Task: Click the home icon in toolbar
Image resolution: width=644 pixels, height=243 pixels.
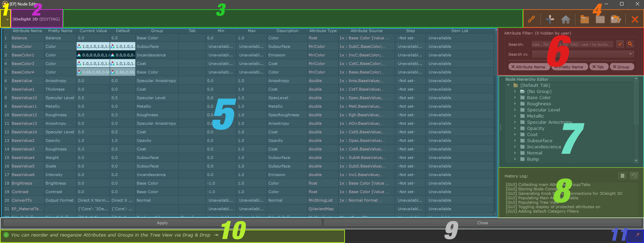Action: (x=566, y=19)
